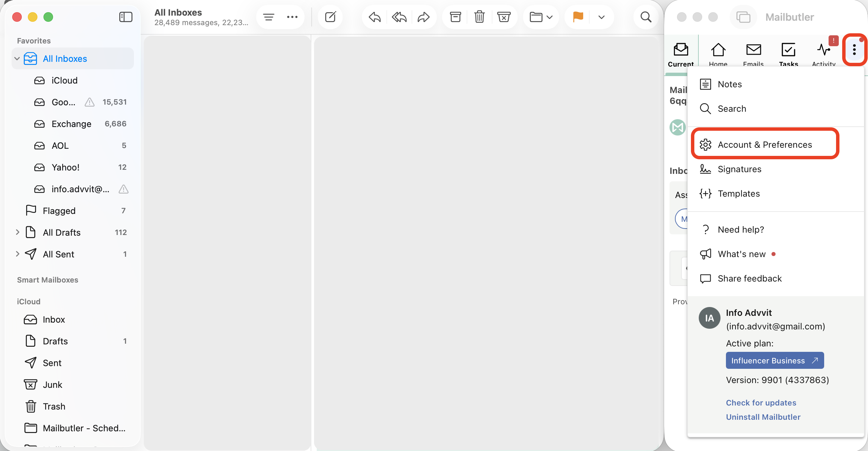Collapse the All Inboxes chevron

coord(17,58)
